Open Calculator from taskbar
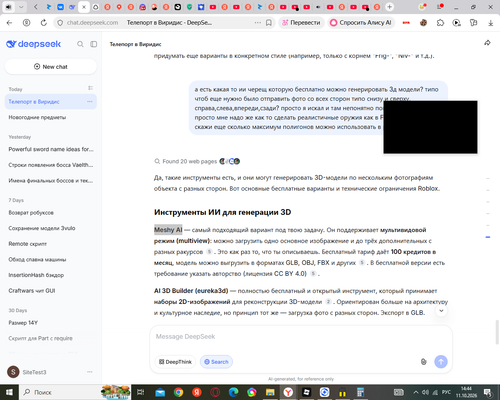 coord(361,392)
